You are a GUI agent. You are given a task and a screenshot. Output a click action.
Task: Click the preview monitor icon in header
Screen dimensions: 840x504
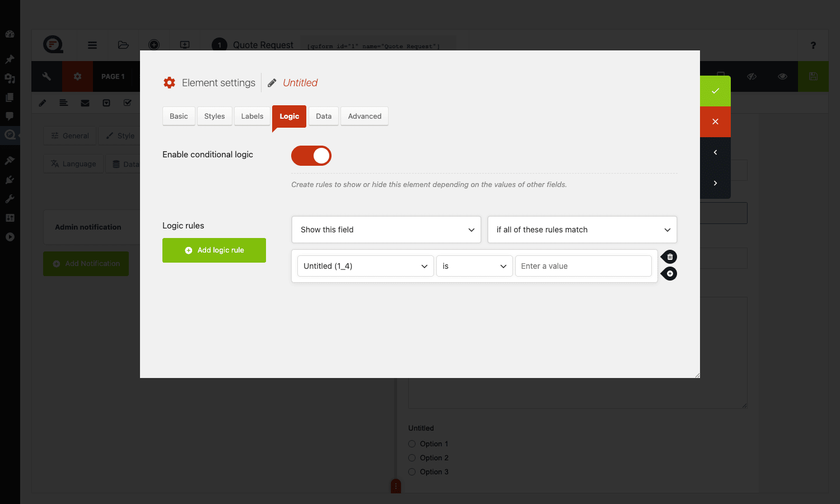pos(185,45)
